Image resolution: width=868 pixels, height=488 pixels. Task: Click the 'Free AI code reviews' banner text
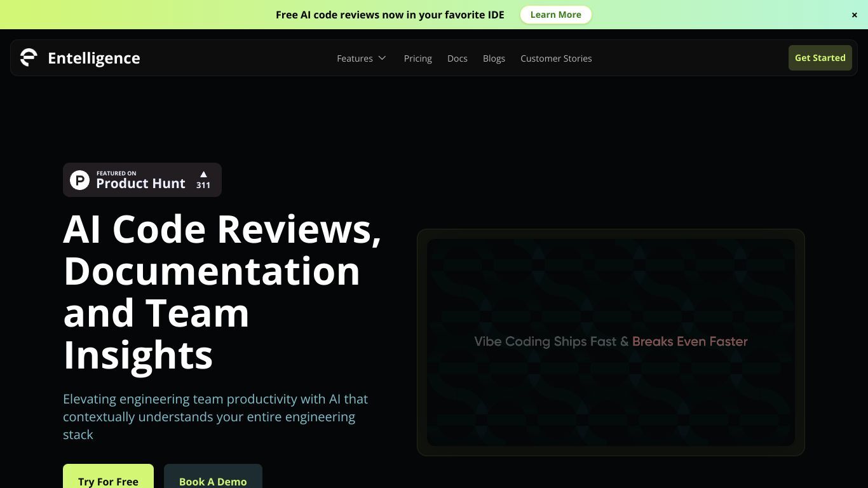[x=390, y=15]
